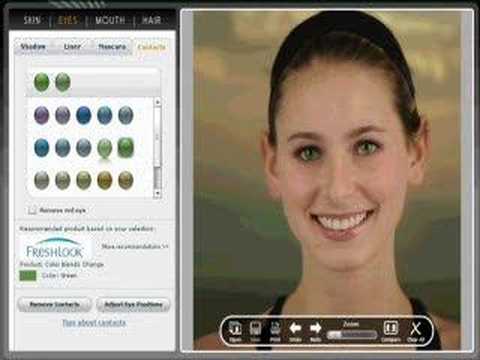Switch to the Liner tab
The width and height of the screenshot is (480, 360).
click(72, 47)
